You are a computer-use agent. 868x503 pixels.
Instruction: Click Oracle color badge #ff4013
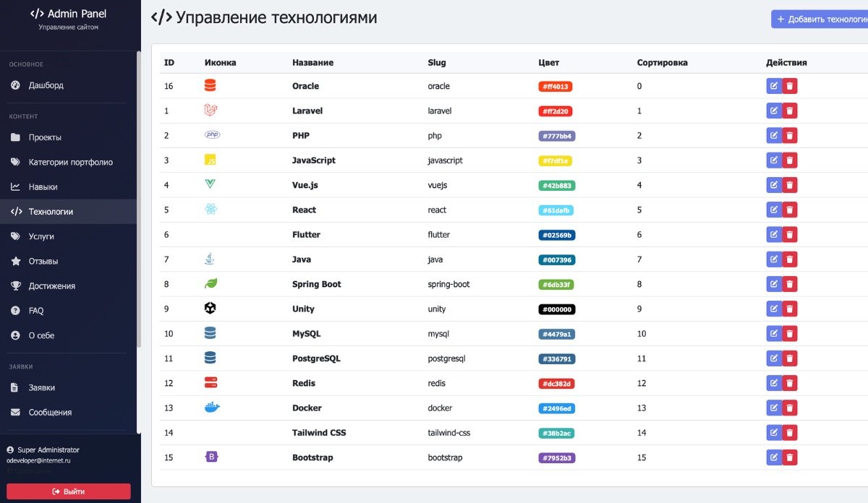tap(556, 86)
